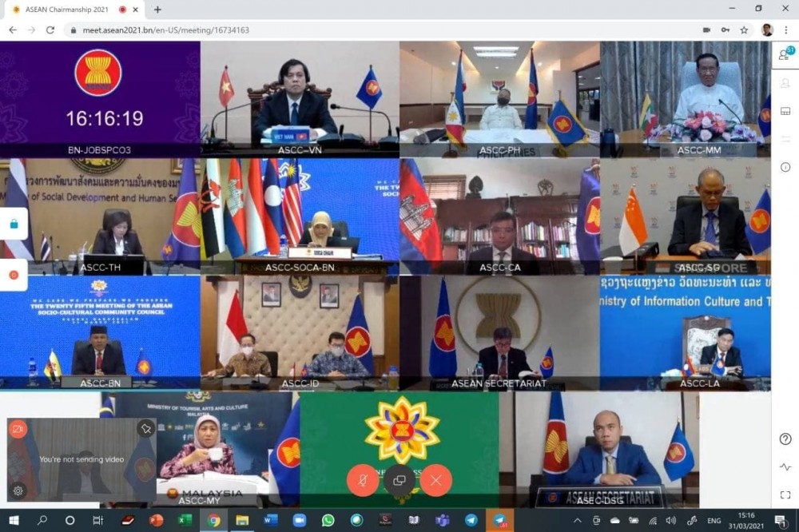Open the help question mark icon

click(x=785, y=439)
